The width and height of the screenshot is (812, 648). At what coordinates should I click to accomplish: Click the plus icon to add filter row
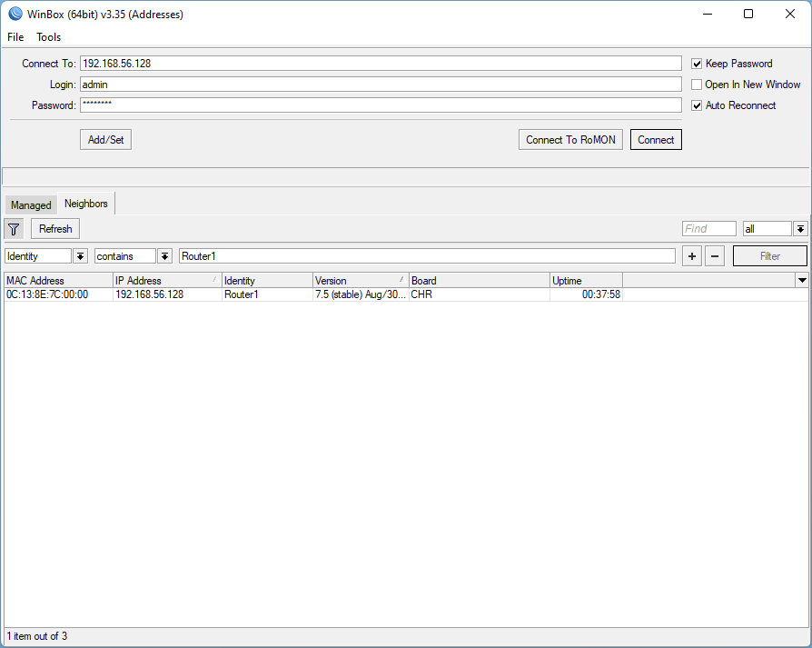[691, 255]
